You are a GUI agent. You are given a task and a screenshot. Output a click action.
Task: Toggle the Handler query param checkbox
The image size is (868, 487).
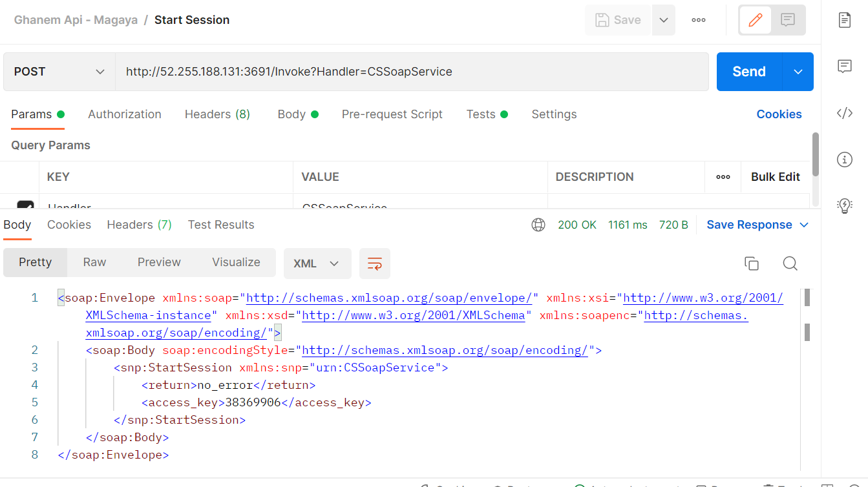click(25, 206)
